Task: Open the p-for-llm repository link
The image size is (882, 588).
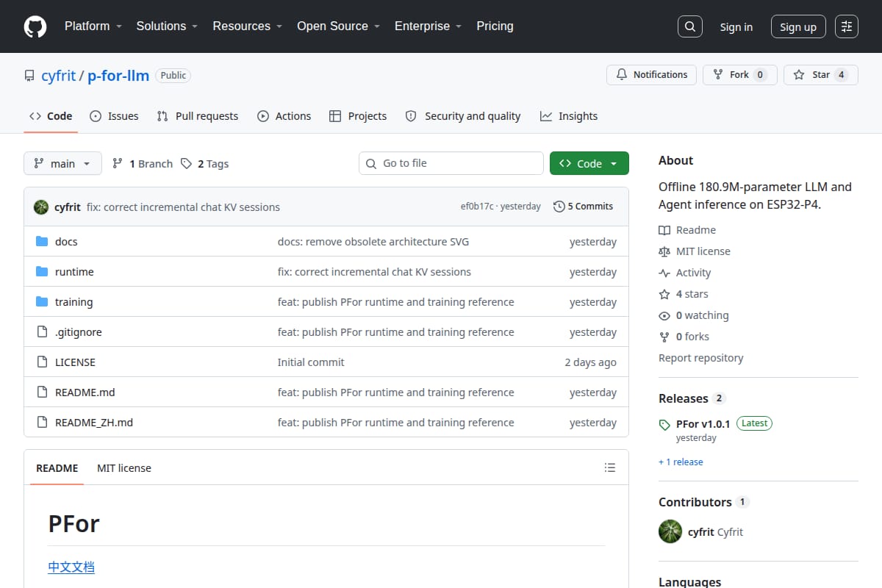Action: click(x=118, y=76)
